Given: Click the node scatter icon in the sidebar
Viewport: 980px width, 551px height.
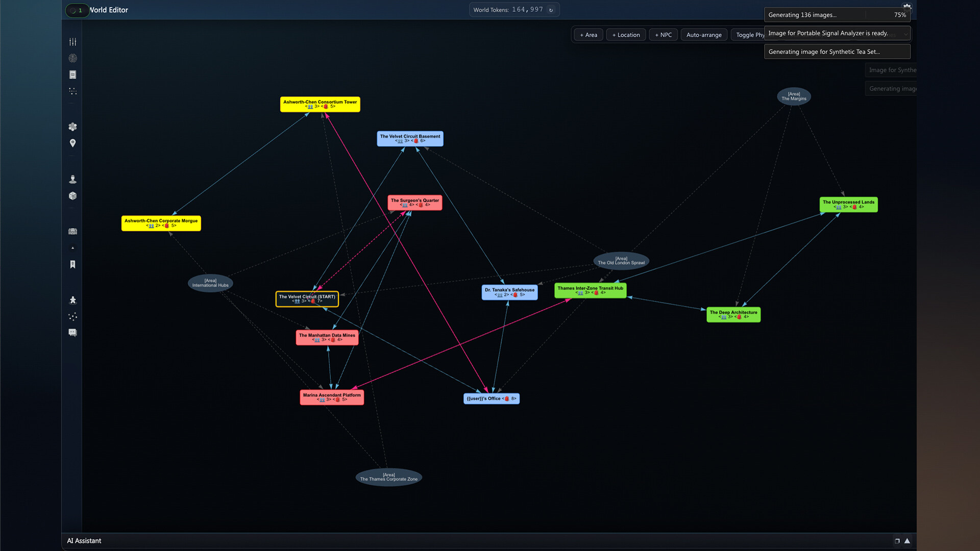Looking at the screenshot, I should [x=72, y=316].
